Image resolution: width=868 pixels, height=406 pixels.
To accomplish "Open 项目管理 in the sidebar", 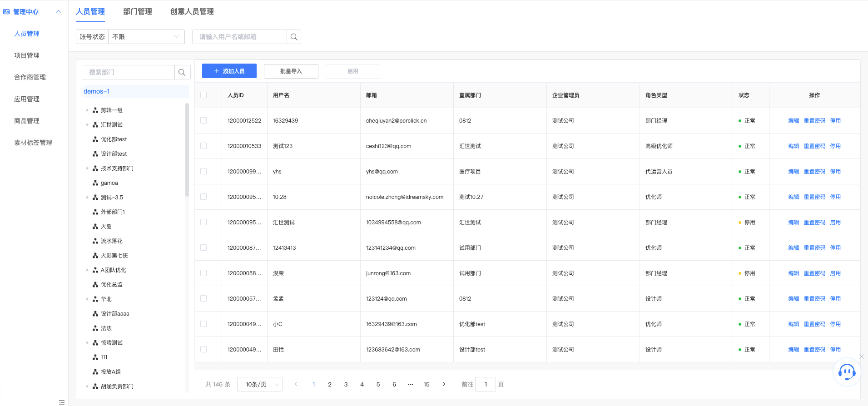I will pyautogui.click(x=27, y=55).
